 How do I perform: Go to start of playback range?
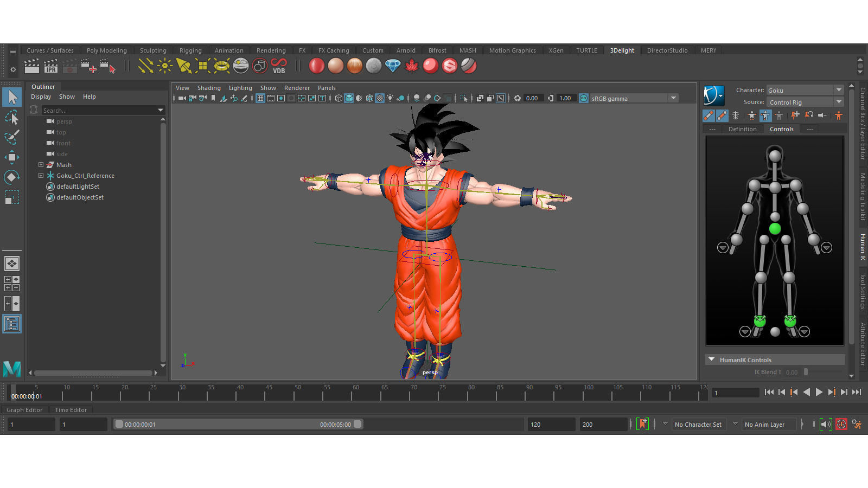click(x=769, y=392)
